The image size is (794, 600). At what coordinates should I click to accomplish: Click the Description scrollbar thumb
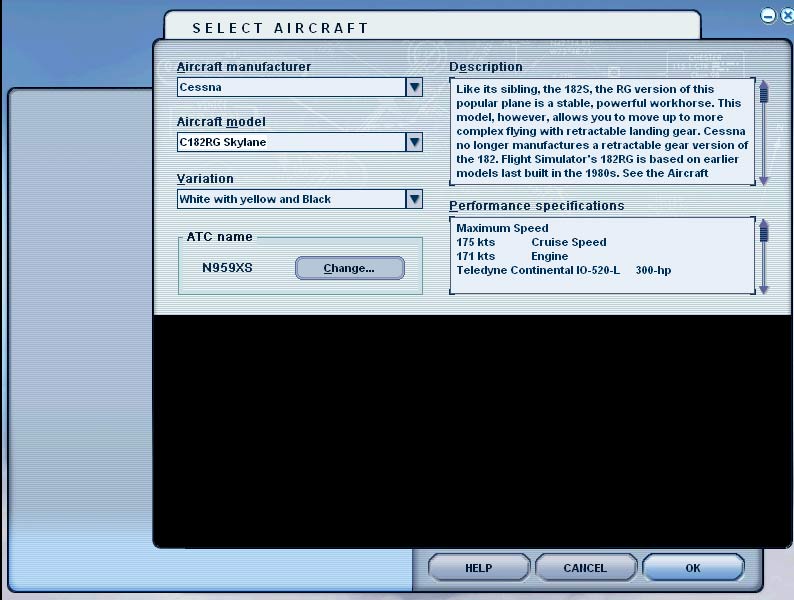click(764, 97)
